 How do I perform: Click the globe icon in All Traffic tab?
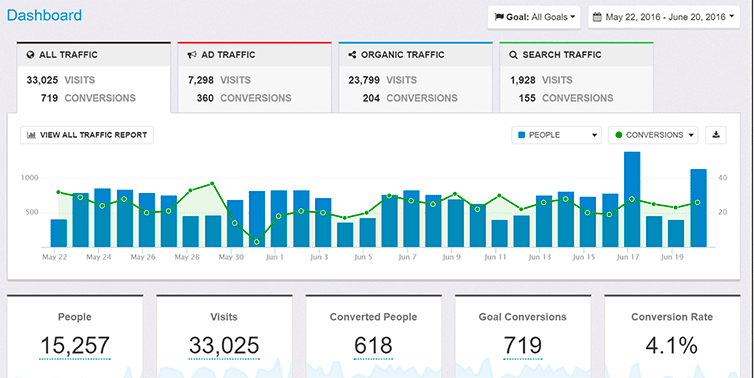pyautogui.click(x=30, y=55)
